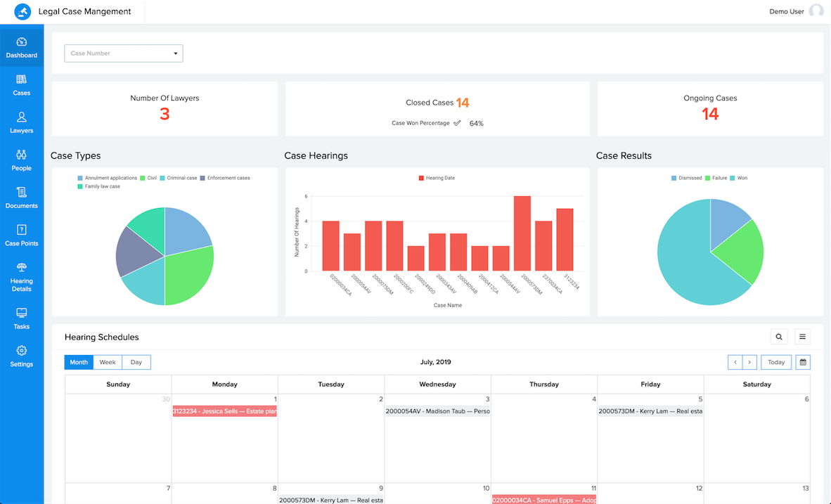The image size is (831, 504).
Task: Toggle the Hearing Date legend swatch
Action: tap(421, 178)
